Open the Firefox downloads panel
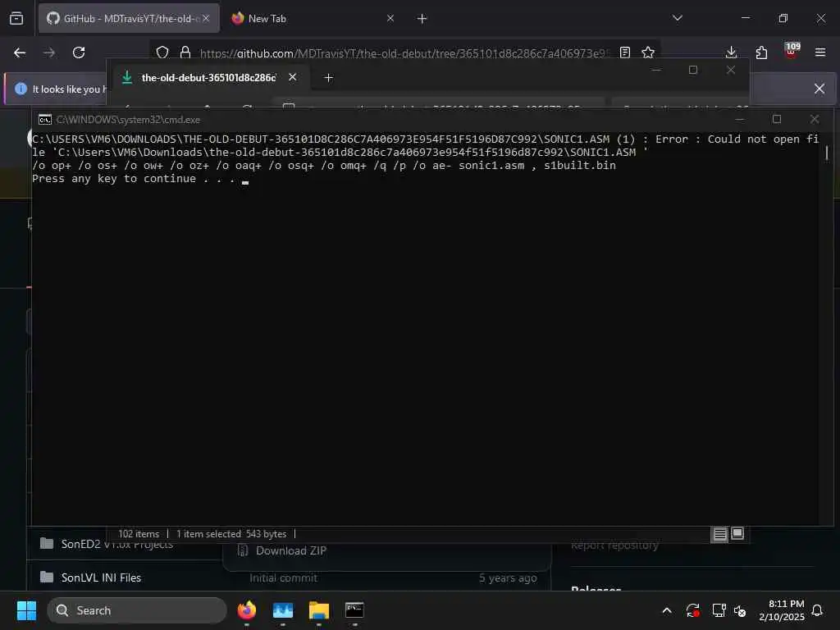 731,52
